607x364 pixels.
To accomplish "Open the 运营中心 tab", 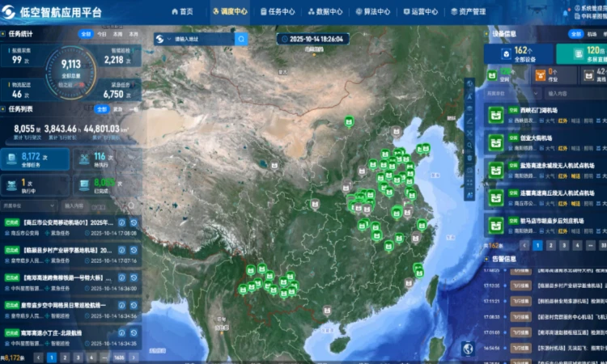I will click(420, 11).
